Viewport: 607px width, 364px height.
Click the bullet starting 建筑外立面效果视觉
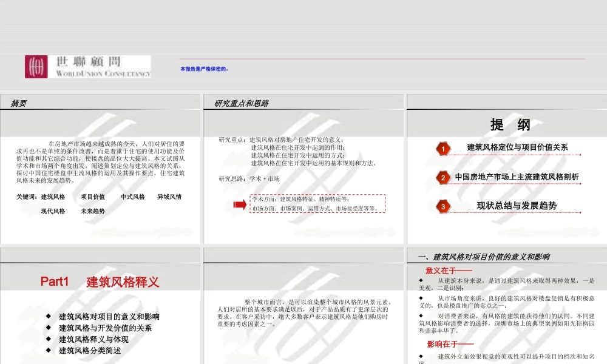(x=507, y=359)
